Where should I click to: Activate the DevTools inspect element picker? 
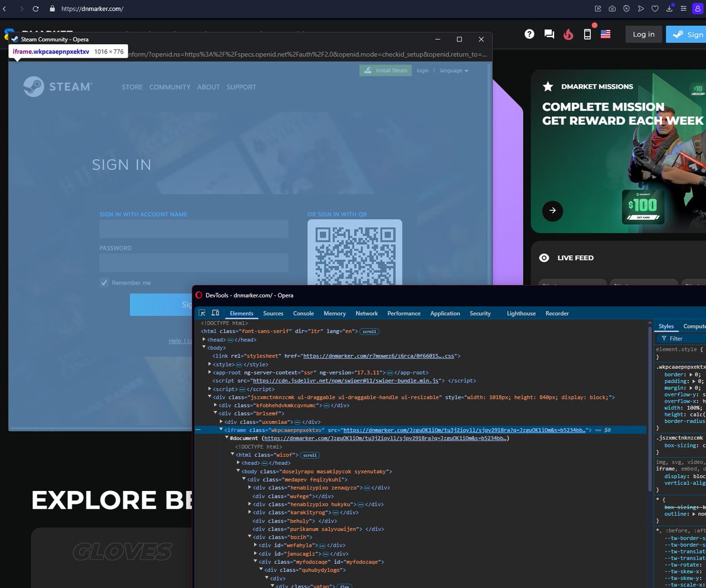[x=202, y=313]
